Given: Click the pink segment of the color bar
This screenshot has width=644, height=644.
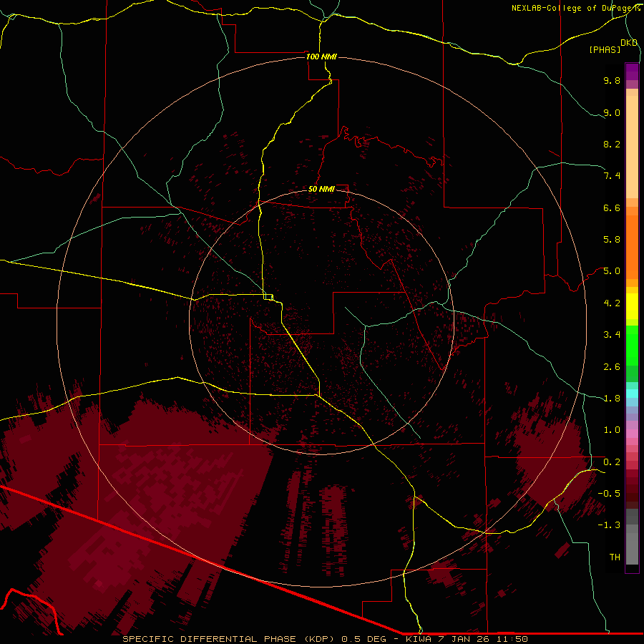Looking at the screenshot, I should coord(632,434).
